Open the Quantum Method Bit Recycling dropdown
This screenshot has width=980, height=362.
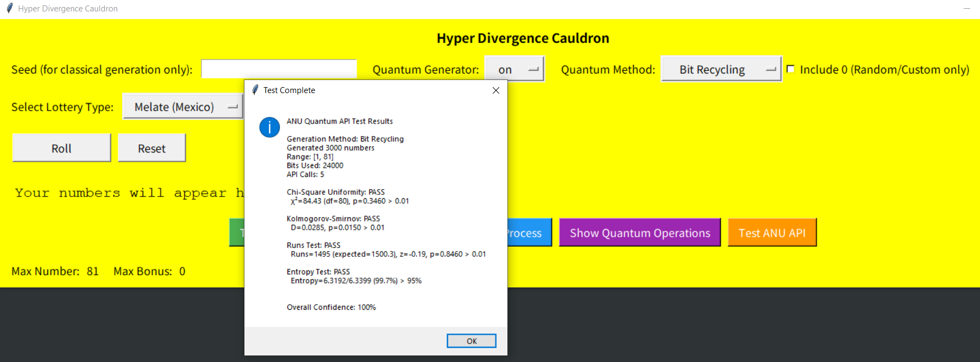[x=721, y=70]
